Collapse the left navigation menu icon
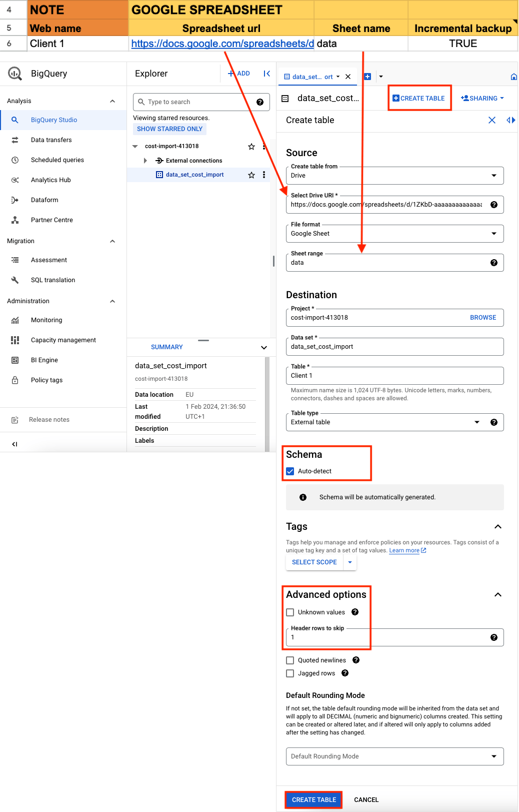Image resolution: width=519 pixels, height=812 pixels. click(14, 444)
